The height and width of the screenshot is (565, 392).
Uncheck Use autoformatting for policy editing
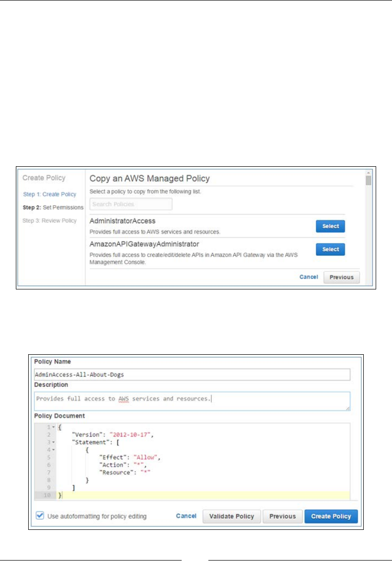click(40, 516)
